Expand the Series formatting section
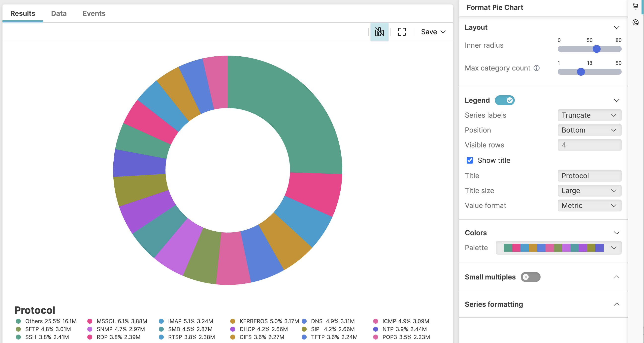644x343 pixels. tap(617, 304)
